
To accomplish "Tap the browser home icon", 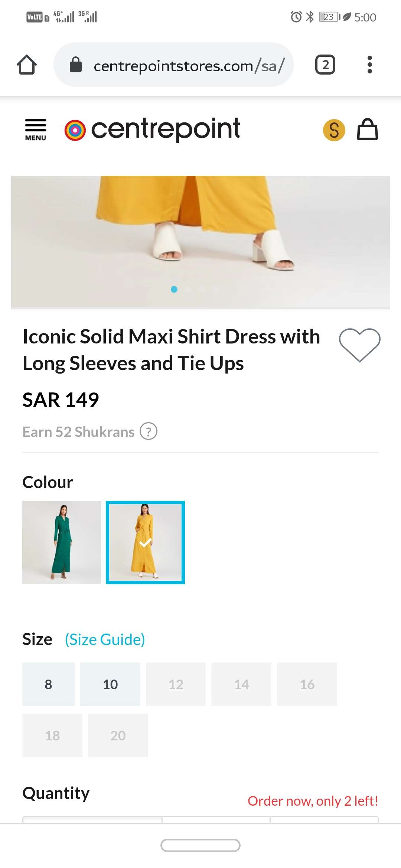I will [27, 65].
